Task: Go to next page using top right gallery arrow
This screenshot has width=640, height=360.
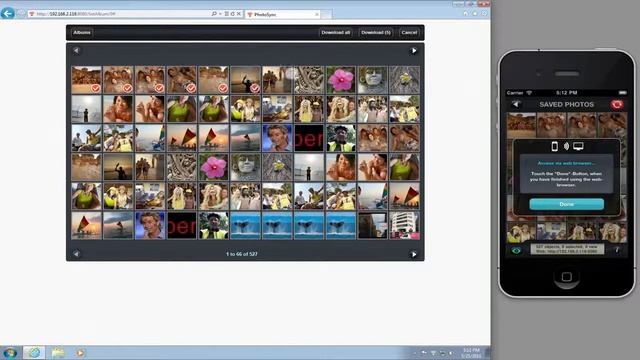Action: [x=413, y=51]
